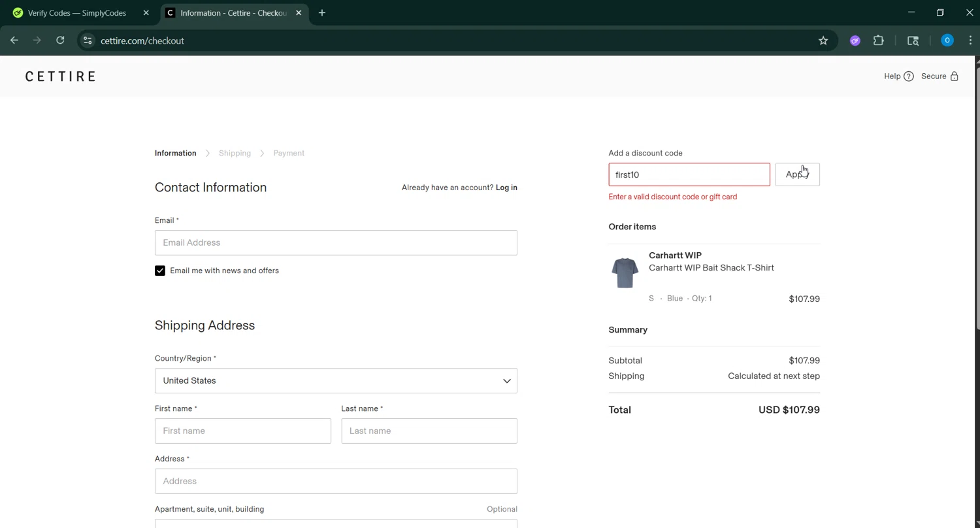
Task: Open Chrome three-dot menu
Action: click(970, 41)
